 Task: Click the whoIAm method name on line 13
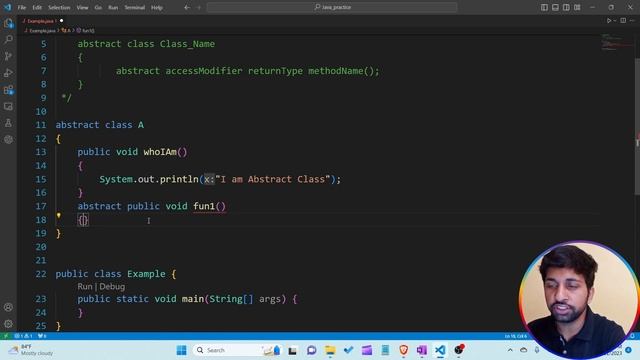160,152
